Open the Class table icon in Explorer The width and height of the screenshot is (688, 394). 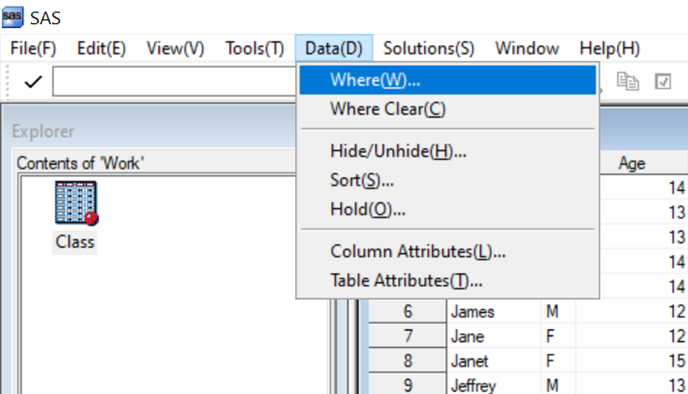[76, 203]
